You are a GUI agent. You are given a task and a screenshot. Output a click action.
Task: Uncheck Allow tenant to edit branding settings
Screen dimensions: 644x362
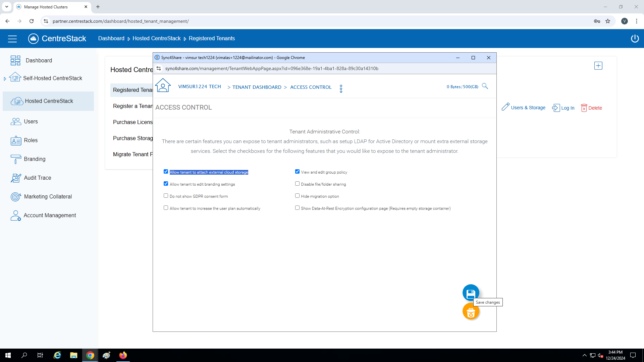166,184
